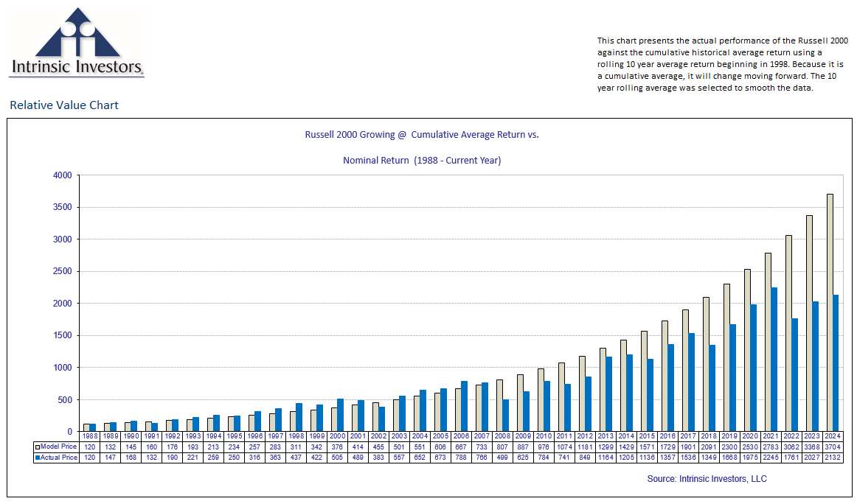
Task: Click the tan Model Price bar for 2022
Action: tap(788, 333)
